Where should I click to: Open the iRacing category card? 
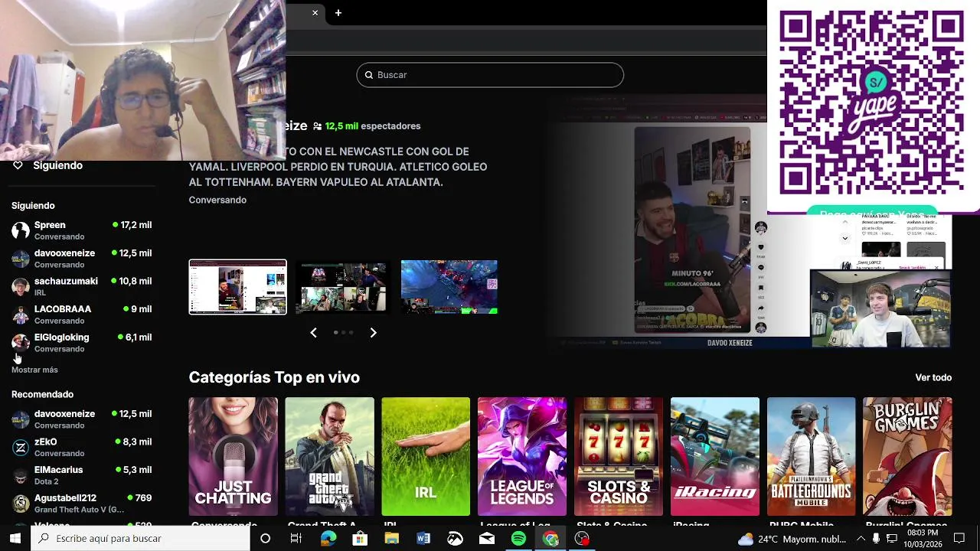point(715,457)
